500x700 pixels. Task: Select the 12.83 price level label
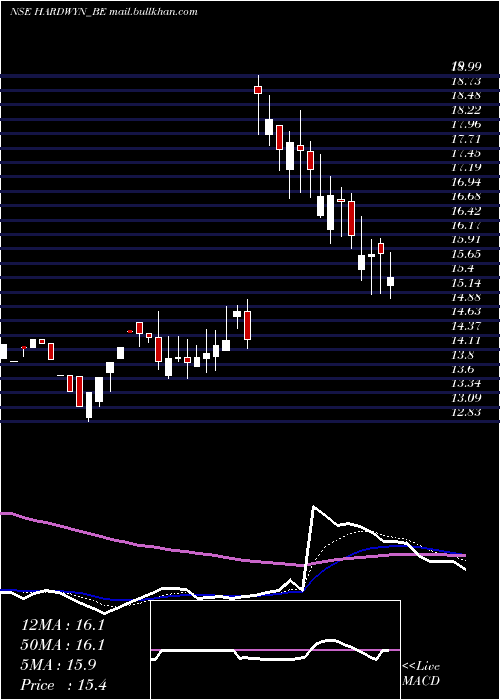[466, 412]
